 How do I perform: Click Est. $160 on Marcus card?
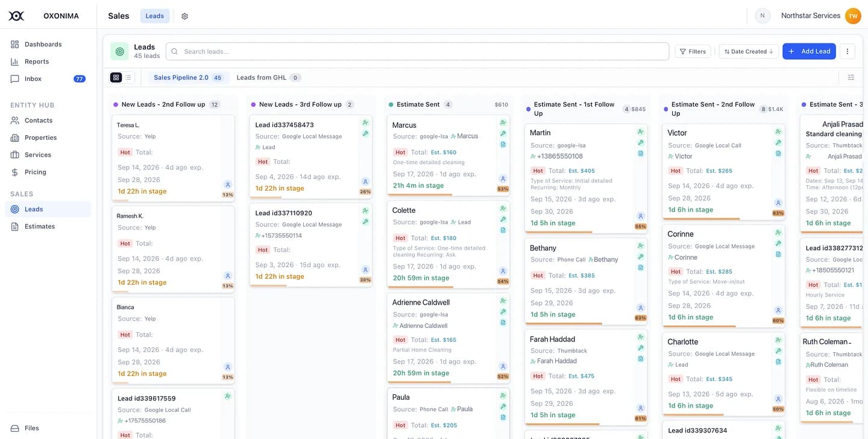point(444,153)
